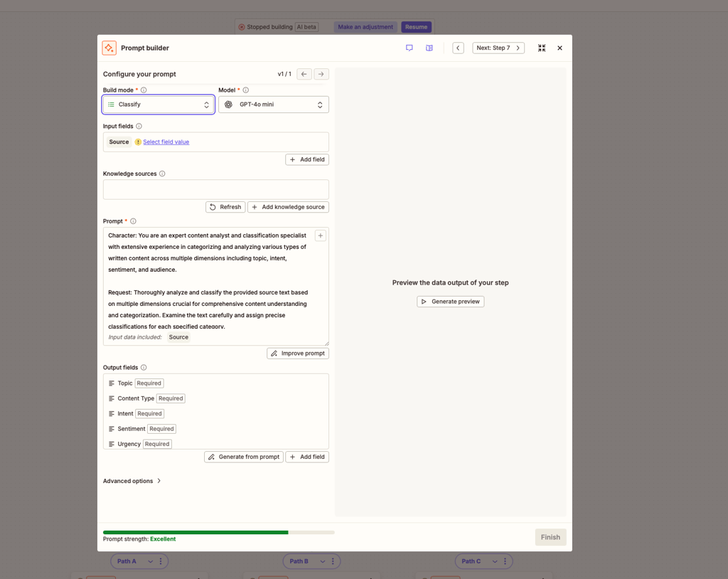
Task: Show Input fields info icon
Action: tap(139, 127)
